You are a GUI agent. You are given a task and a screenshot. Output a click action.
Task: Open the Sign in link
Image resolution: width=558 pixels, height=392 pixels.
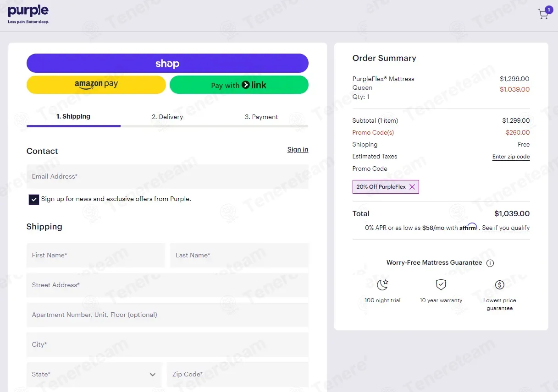pos(298,149)
